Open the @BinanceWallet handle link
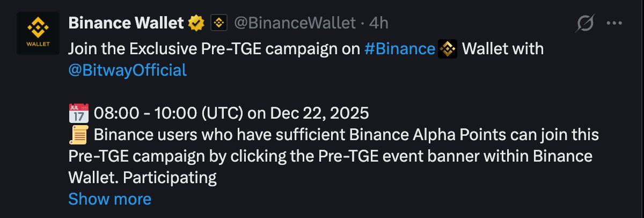The width and height of the screenshot is (644, 218). (x=295, y=23)
